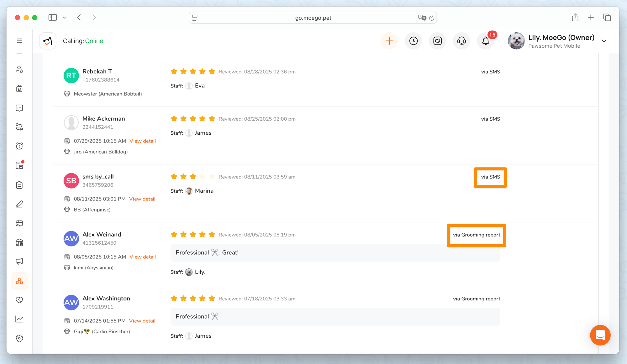Open the marketing megaphone sidebar icon
Image resolution: width=627 pixels, height=364 pixels.
coord(19,261)
